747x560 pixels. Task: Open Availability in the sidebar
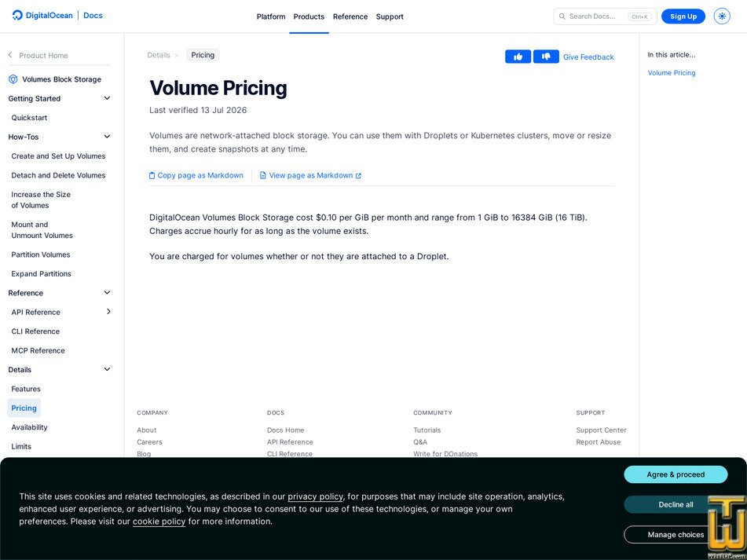[30, 427]
